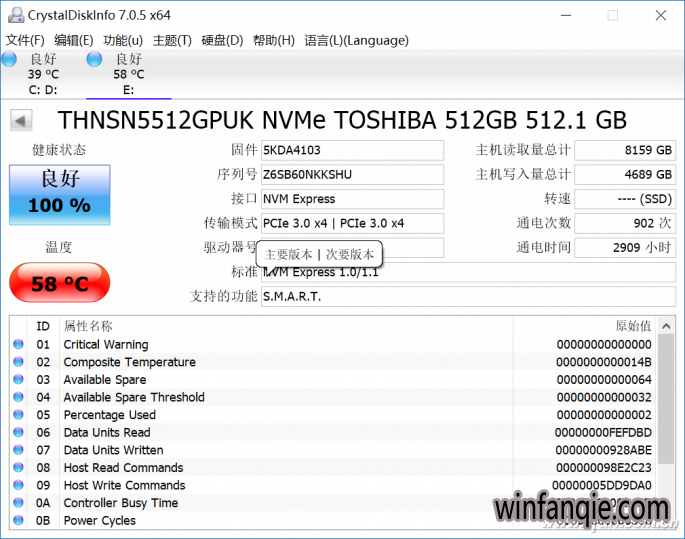The image size is (685, 539).
Task: Go to previous disk with left arrow
Action: (21, 121)
